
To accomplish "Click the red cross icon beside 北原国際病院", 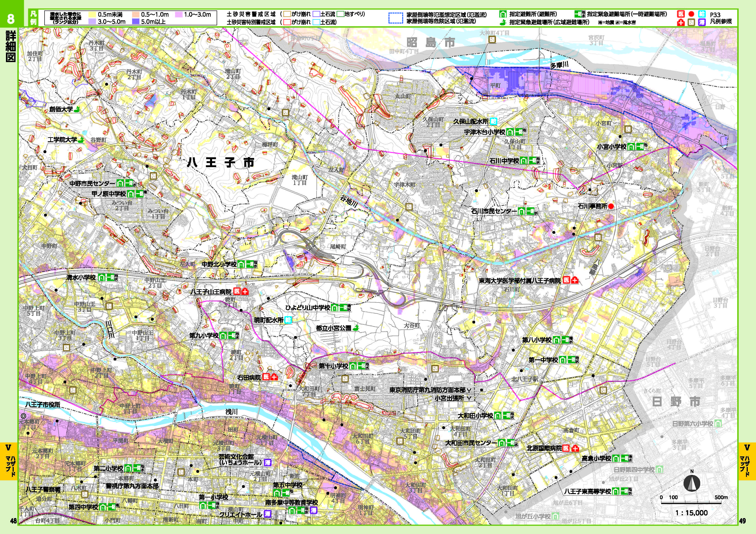I will (x=575, y=448).
